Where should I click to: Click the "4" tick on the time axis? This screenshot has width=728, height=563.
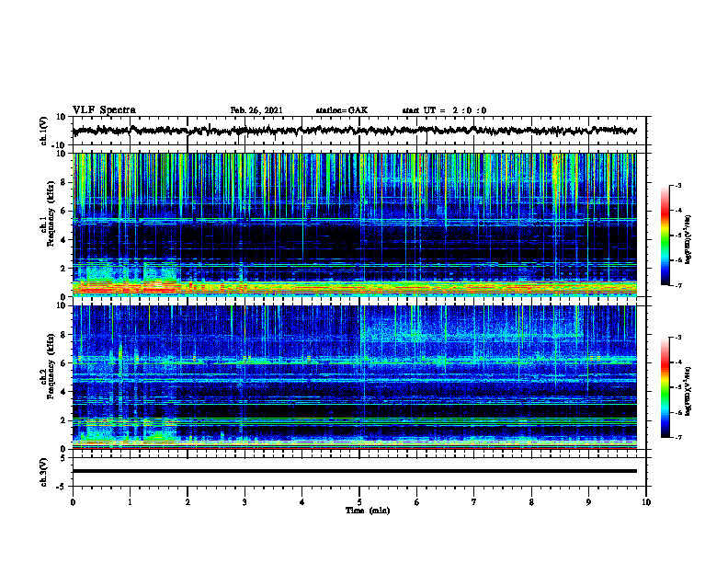click(x=301, y=502)
